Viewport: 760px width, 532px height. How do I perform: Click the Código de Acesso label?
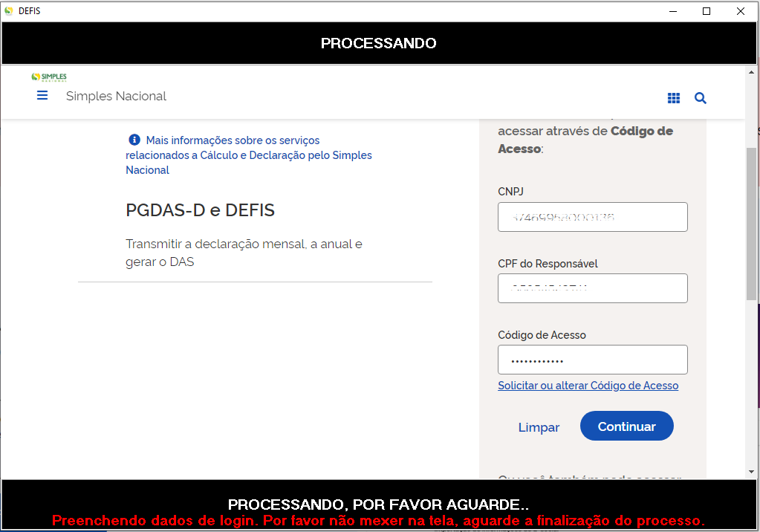point(542,335)
